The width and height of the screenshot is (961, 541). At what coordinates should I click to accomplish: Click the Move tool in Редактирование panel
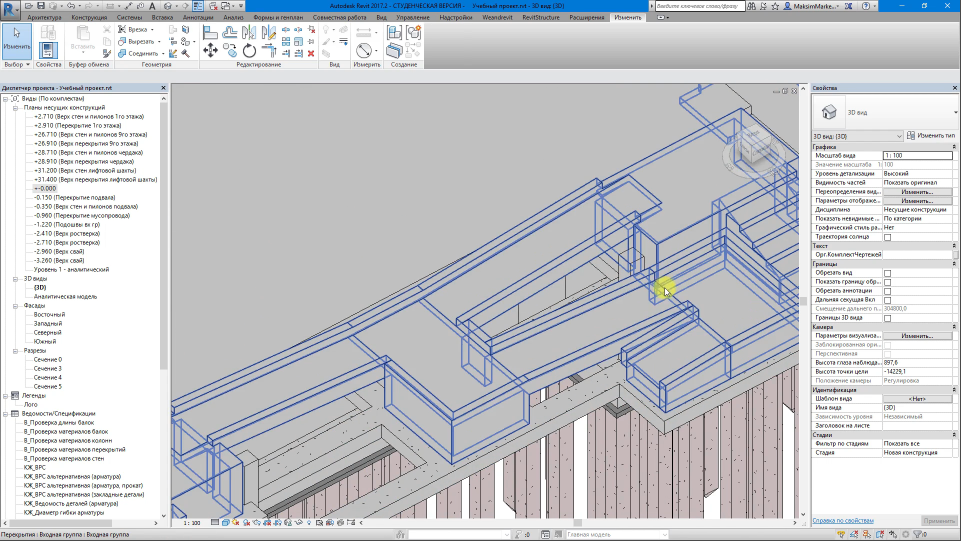[210, 49]
